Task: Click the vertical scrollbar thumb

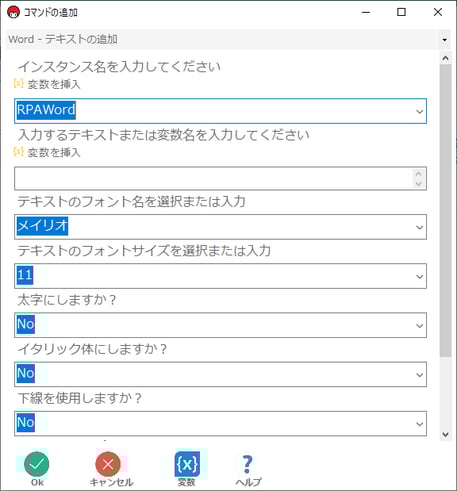Action: [x=445, y=211]
